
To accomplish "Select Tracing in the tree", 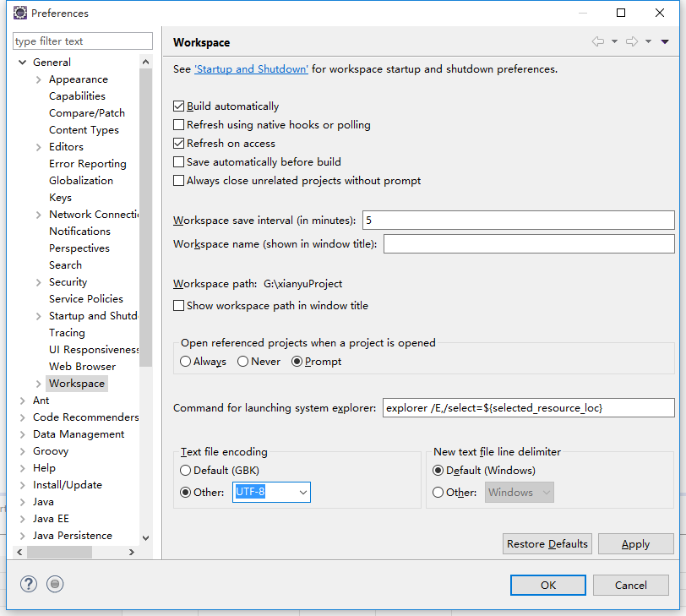I will [67, 332].
